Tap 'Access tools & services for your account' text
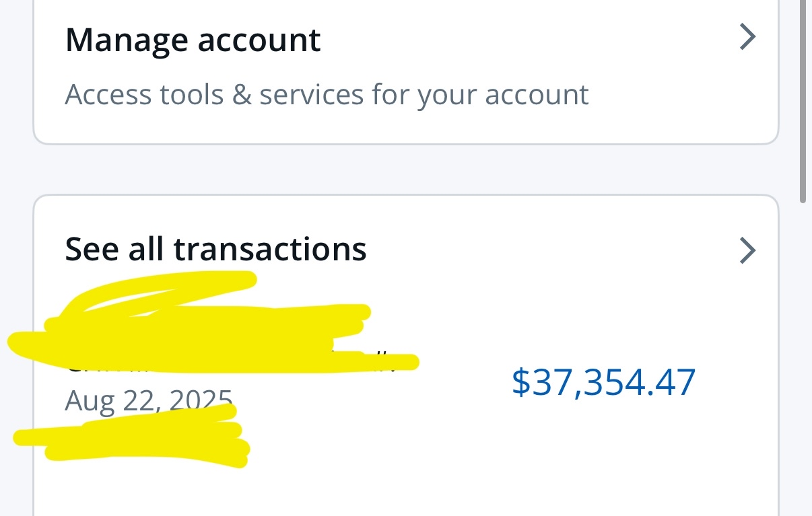The image size is (812, 516). [327, 95]
